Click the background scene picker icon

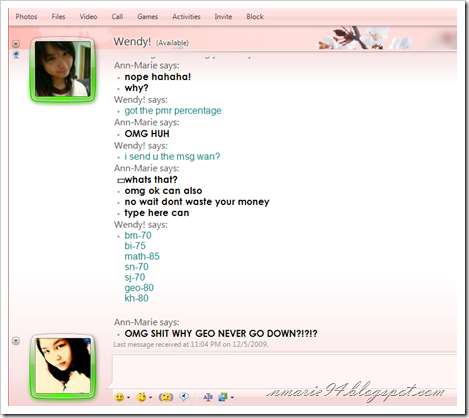(223, 397)
